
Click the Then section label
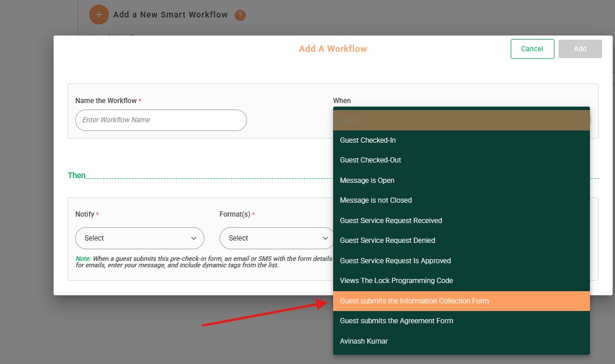click(x=76, y=175)
